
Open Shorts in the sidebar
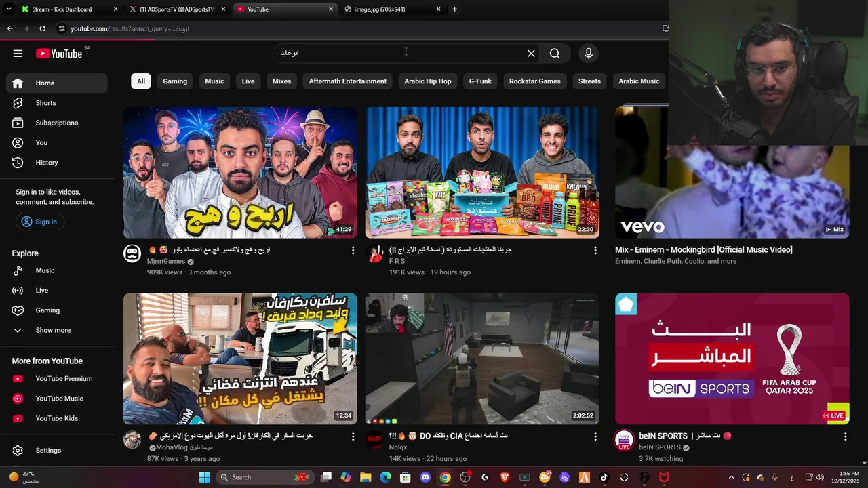pyautogui.click(x=57, y=103)
